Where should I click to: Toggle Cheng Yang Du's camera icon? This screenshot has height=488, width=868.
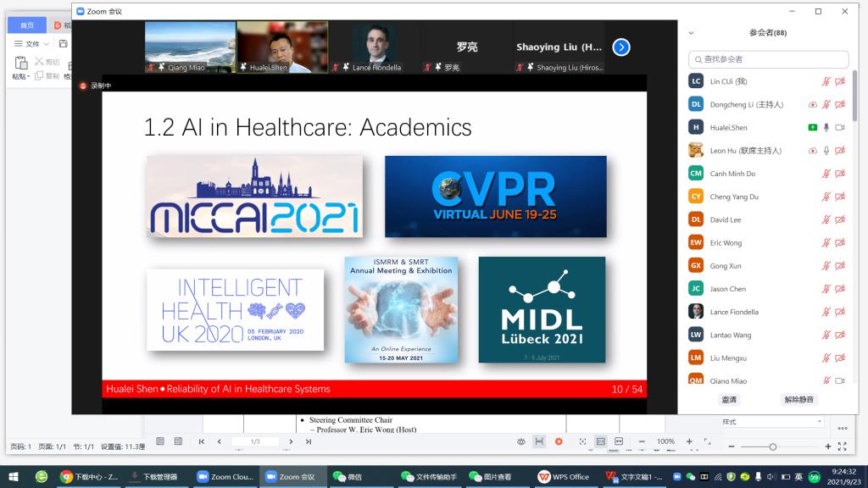[x=840, y=197]
